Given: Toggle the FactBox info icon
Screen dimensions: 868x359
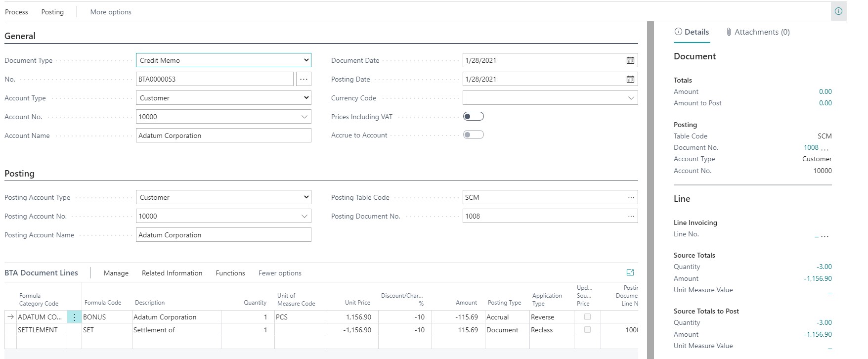Looking at the screenshot, I should coord(838,11).
